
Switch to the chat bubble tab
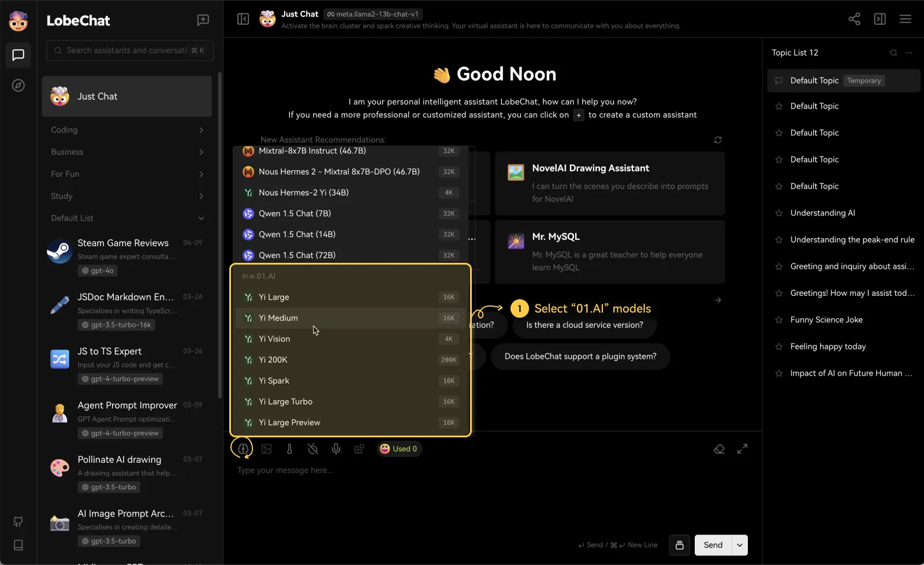pyautogui.click(x=18, y=55)
